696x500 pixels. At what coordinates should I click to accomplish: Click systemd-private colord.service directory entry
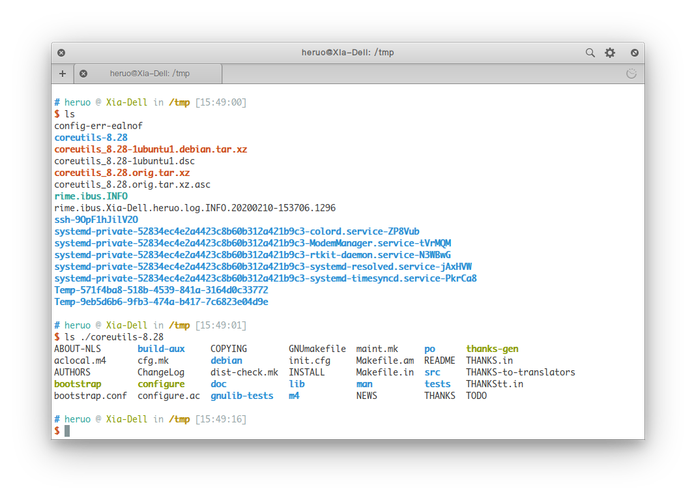click(x=237, y=231)
